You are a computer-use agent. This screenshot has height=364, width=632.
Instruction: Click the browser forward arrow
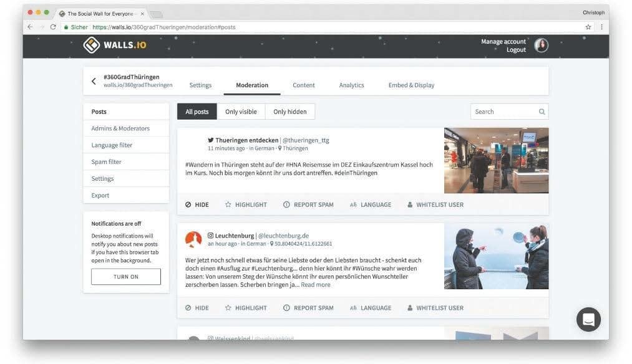coord(42,27)
